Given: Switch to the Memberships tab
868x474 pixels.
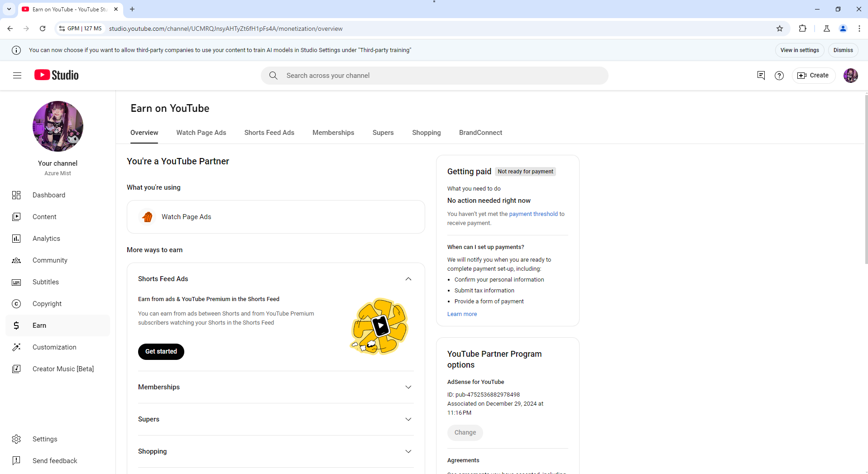Looking at the screenshot, I should point(333,133).
